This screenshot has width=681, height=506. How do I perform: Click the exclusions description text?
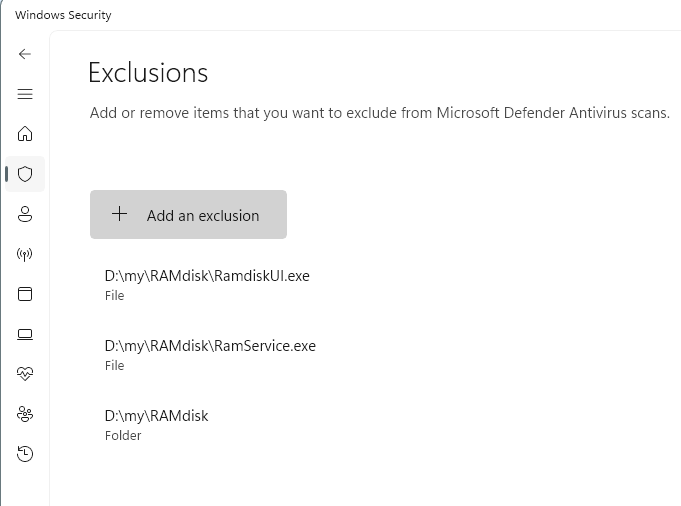pyautogui.click(x=380, y=113)
